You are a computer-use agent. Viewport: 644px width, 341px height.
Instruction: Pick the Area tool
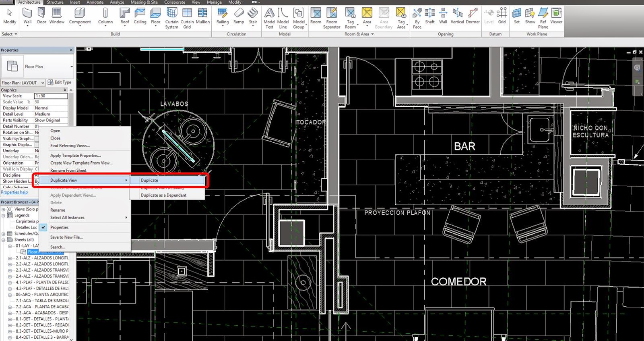pos(367,18)
